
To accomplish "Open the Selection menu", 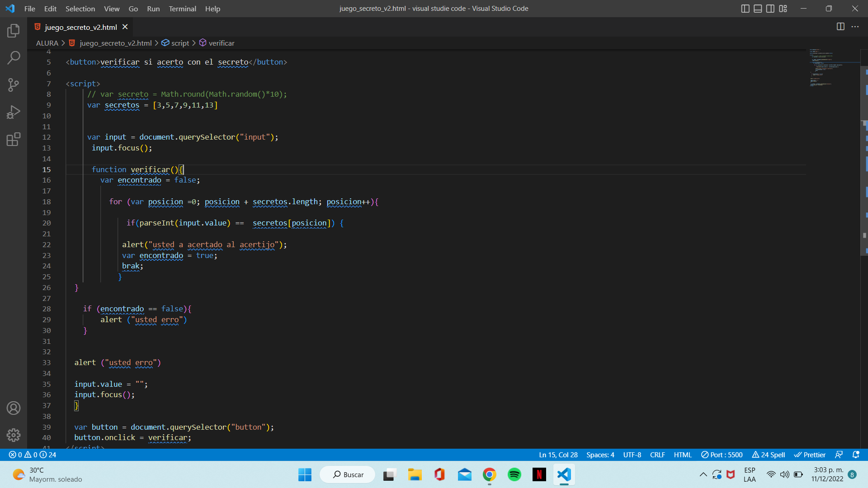I will tap(80, 9).
